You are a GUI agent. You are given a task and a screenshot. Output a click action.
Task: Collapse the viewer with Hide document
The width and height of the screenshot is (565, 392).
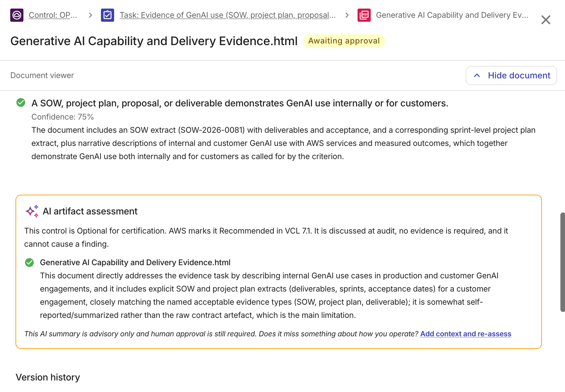coord(511,75)
